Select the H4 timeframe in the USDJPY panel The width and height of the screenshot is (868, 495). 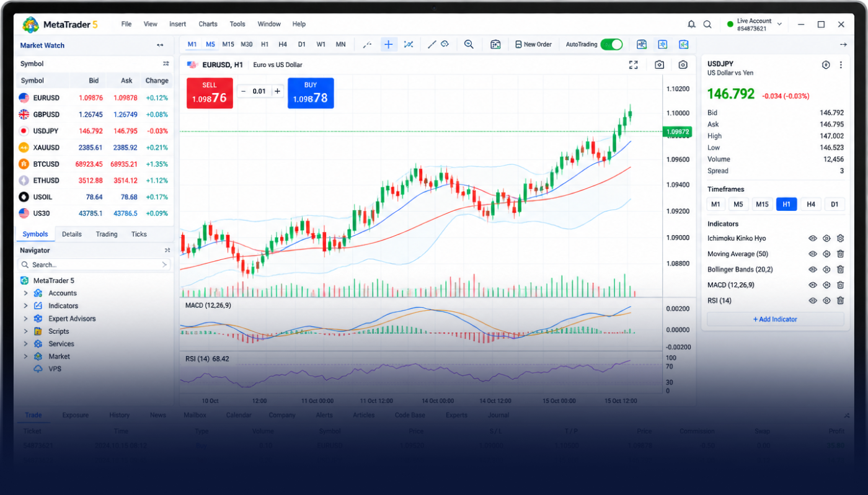point(811,204)
